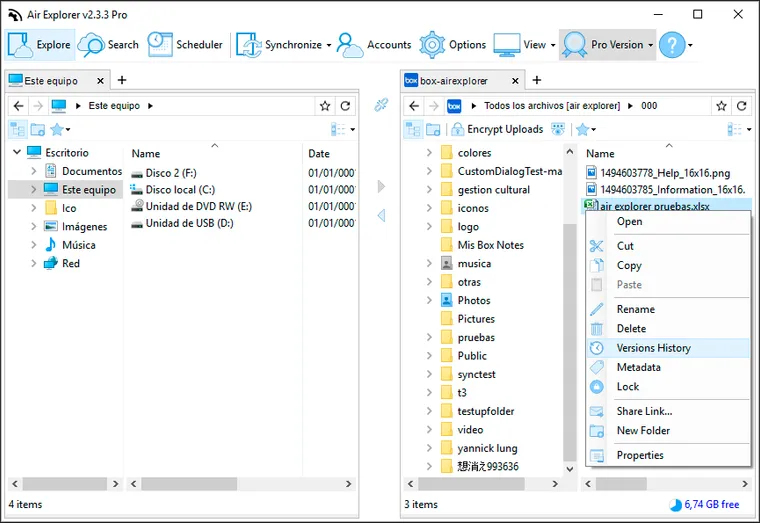The height and width of the screenshot is (523, 760).
Task: Sort right pane by Name column
Action: (x=600, y=154)
